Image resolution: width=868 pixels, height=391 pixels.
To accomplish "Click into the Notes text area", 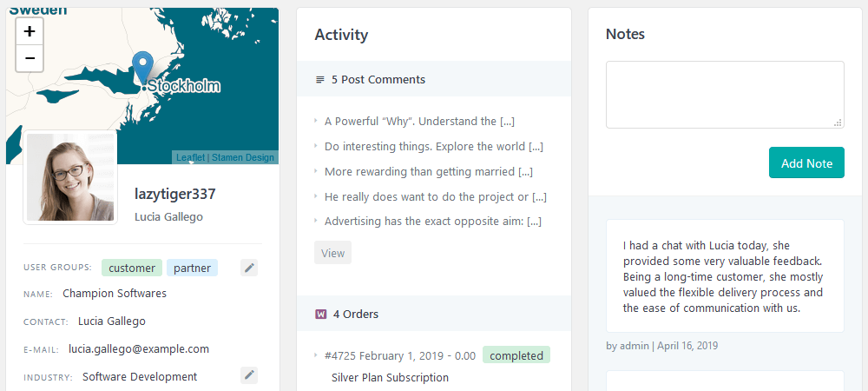I will click(725, 95).
